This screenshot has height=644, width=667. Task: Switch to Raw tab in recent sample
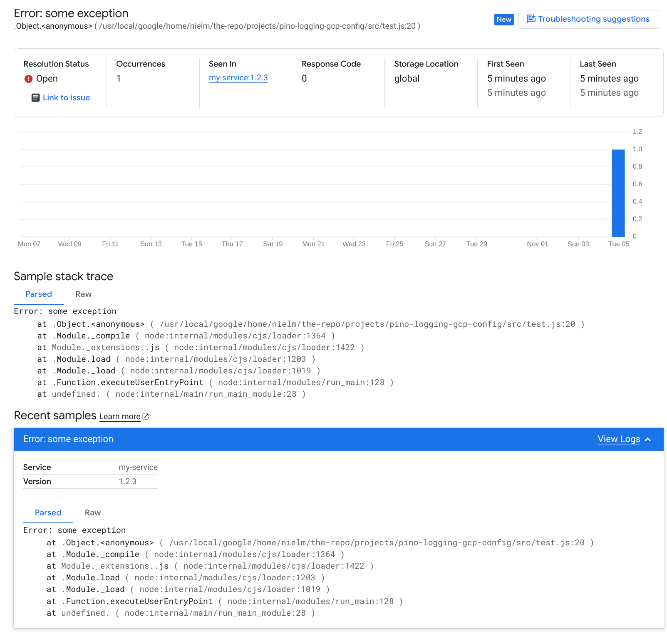click(x=93, y=513)
